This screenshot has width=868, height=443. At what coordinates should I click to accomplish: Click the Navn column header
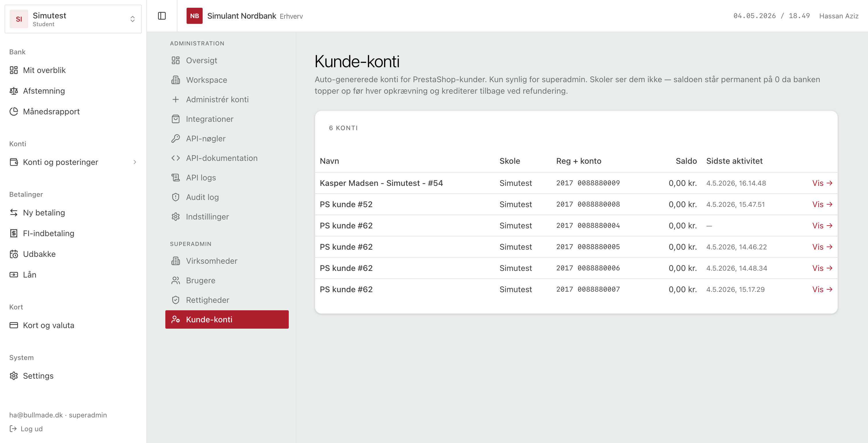329,161
